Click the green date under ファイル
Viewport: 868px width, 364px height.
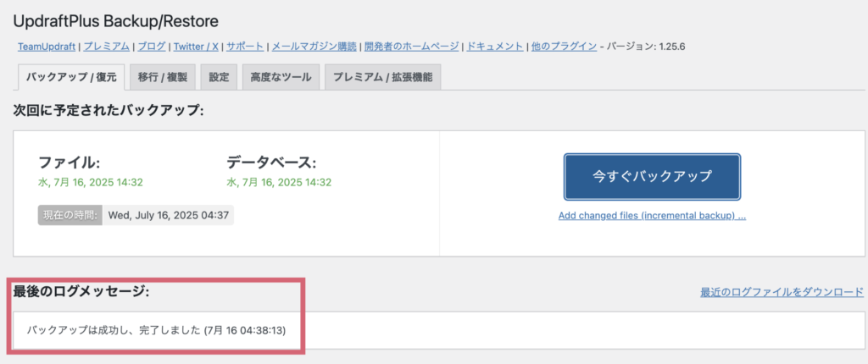pos(91,183)
